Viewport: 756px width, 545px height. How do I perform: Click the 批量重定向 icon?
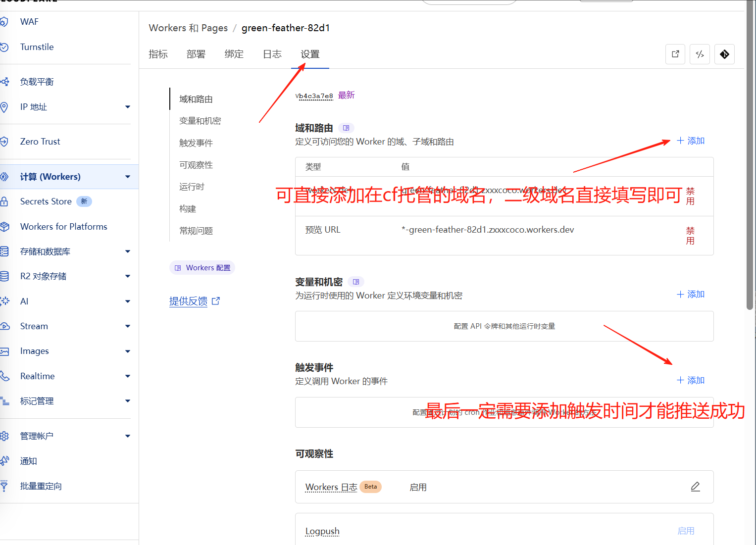click(4, 486)
